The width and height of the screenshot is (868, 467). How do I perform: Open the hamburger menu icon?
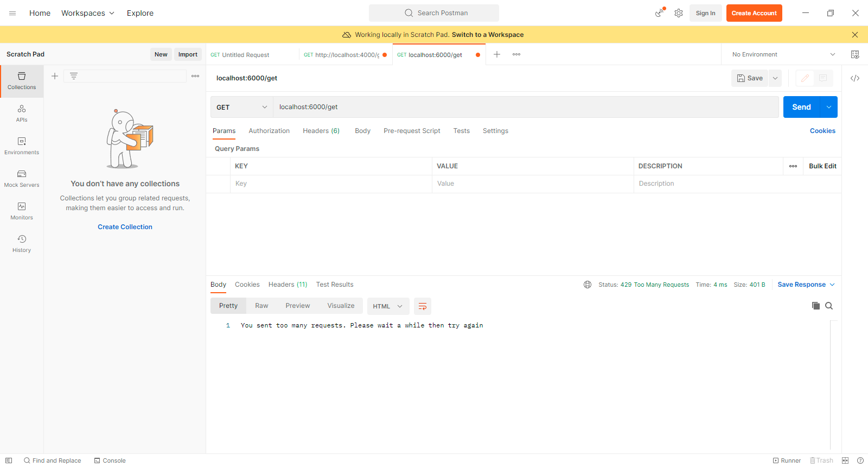click(12, 13)
